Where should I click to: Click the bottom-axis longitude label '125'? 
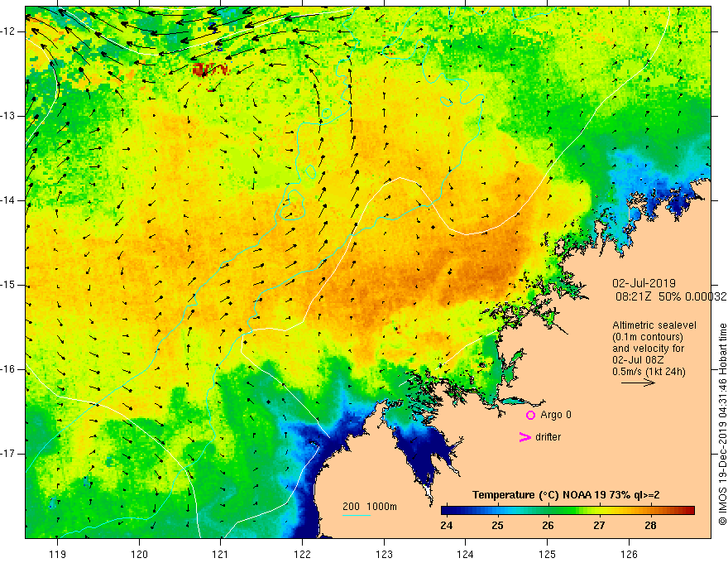548,554
